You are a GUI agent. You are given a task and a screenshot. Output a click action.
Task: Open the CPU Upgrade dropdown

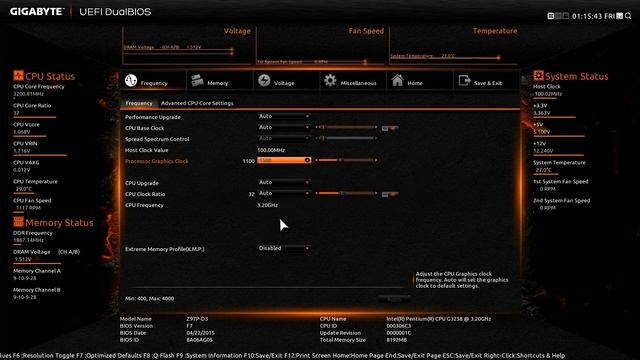point(284,182)
